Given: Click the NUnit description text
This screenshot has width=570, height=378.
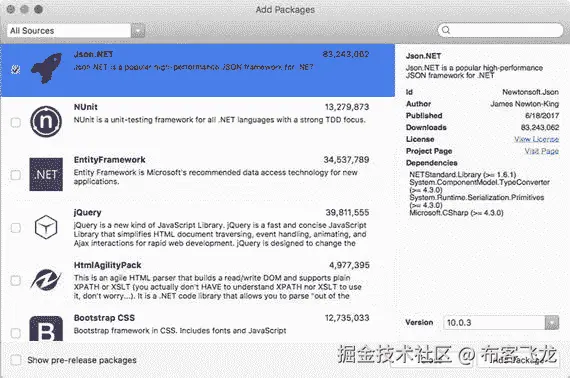Looking at the screenshot, I should point(220,120).
